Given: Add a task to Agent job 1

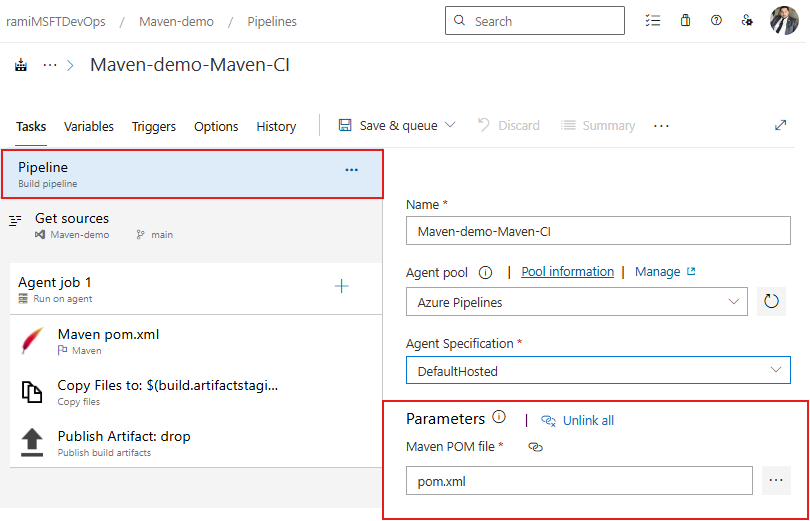Looking at the screenshot, I should coord(341,286).
